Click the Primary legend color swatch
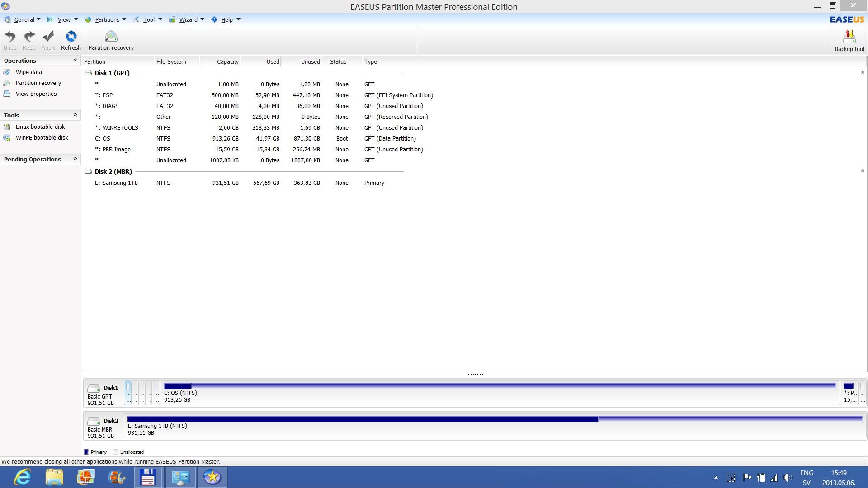Screen dimensions: 868x488 point(86,452)
